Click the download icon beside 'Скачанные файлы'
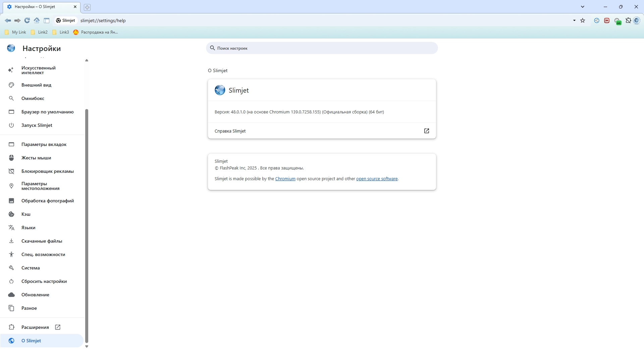This screenshot has width=644, height=349. tap(11, 241)
